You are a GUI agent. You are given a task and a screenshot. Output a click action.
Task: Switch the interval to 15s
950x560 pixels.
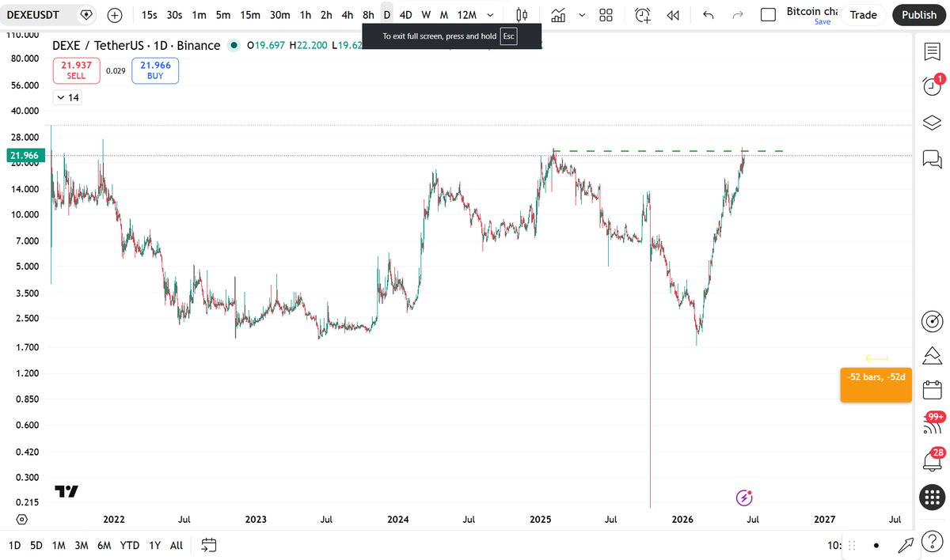tap(149, 15)
